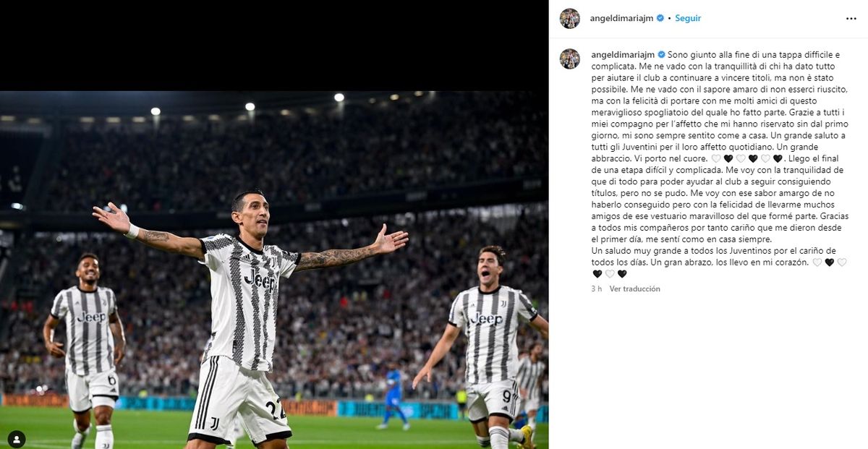Click the Italian caption text block
The width and height of the screenshot is (868, 449).
point(719,106)
